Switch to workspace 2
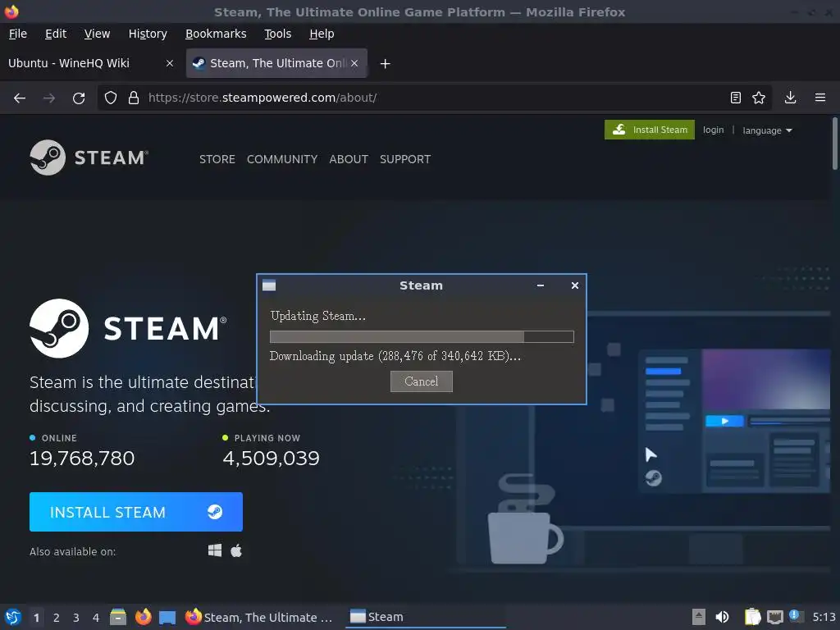 [57, 618]
